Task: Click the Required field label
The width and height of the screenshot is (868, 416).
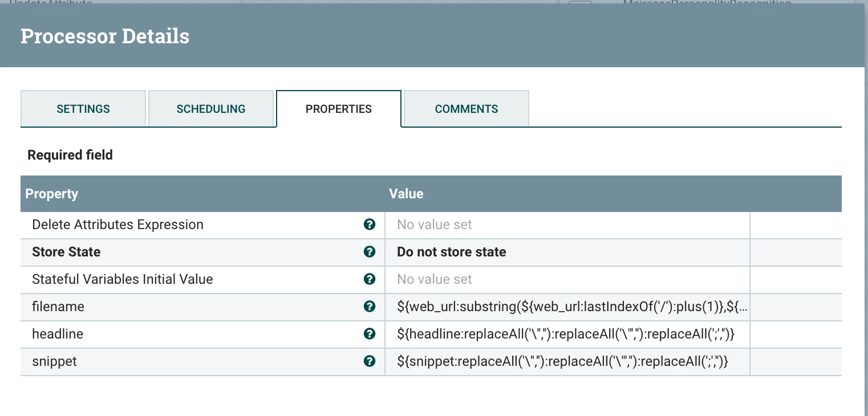Action: 70,155
